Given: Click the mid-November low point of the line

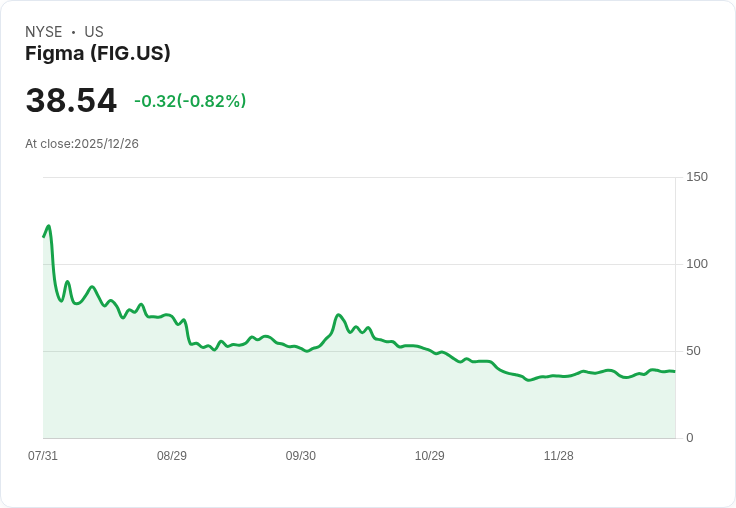Looking at the screenshot, I should 529,380.
